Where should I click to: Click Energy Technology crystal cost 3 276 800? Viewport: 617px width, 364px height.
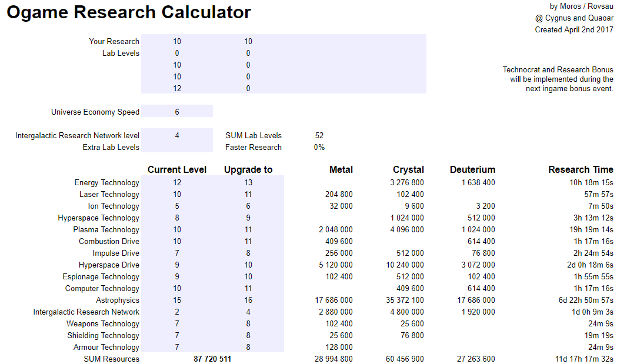[407, 183]
